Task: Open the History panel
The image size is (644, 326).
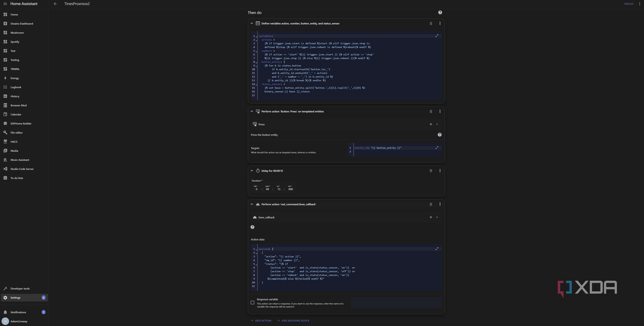Action: coord(24,96)
